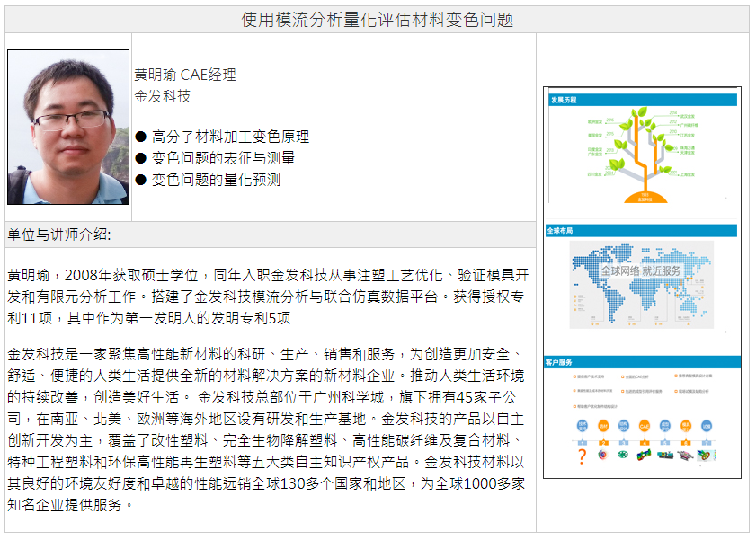Click the orange numbered step 4 marker

(644, 442)
